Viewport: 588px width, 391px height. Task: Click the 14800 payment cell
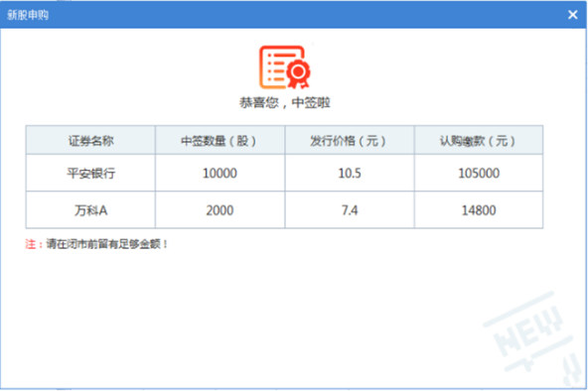click(x=479, y=210)
